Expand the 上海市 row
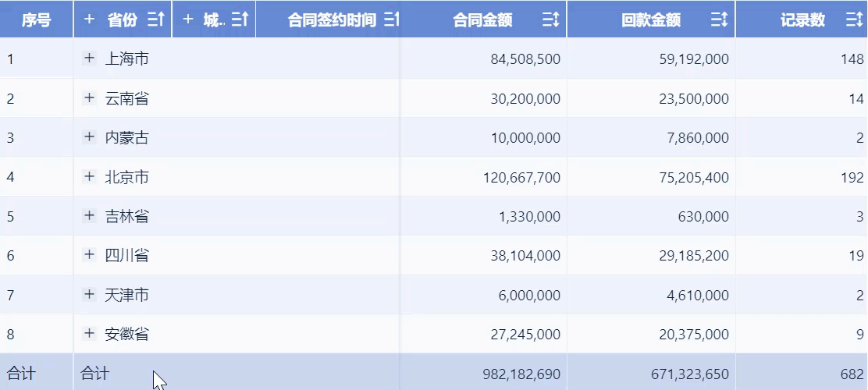Image resolution: width=868 pixels, height=390 pixels. 89,58
